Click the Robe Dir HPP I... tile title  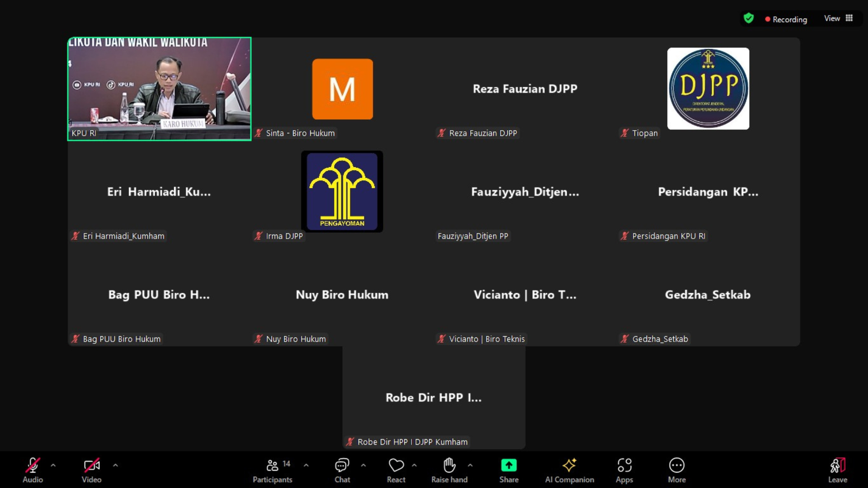[x=434, y=398]
